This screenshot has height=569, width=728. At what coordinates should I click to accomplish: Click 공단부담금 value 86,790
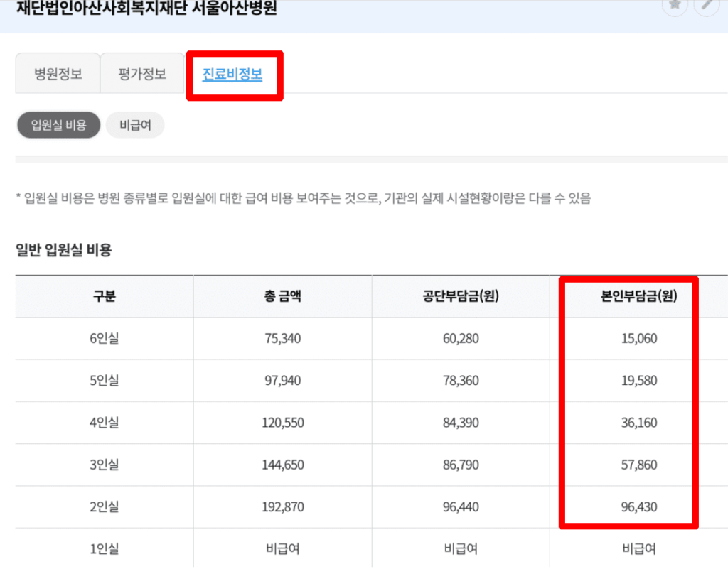[x=461, y=465]
